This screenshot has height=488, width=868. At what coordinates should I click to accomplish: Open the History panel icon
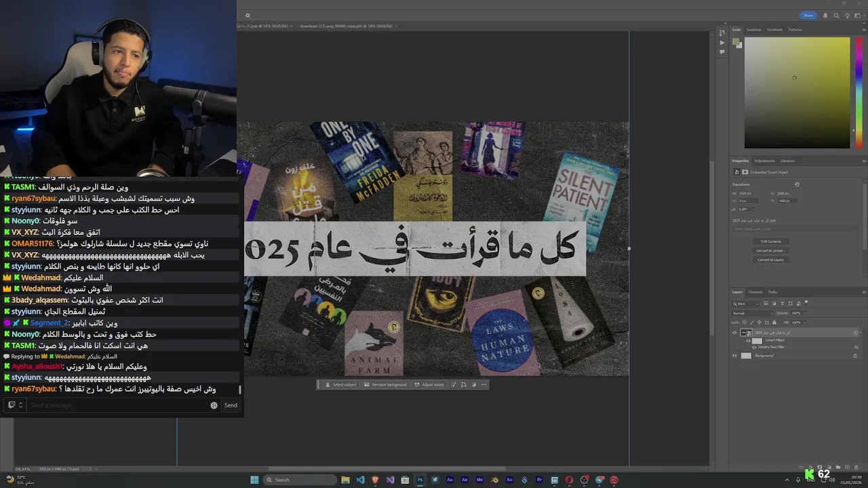pos(724,33)
